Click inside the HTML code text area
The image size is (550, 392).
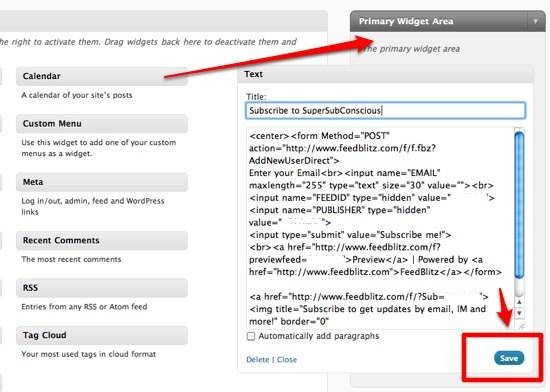point(380,228)
